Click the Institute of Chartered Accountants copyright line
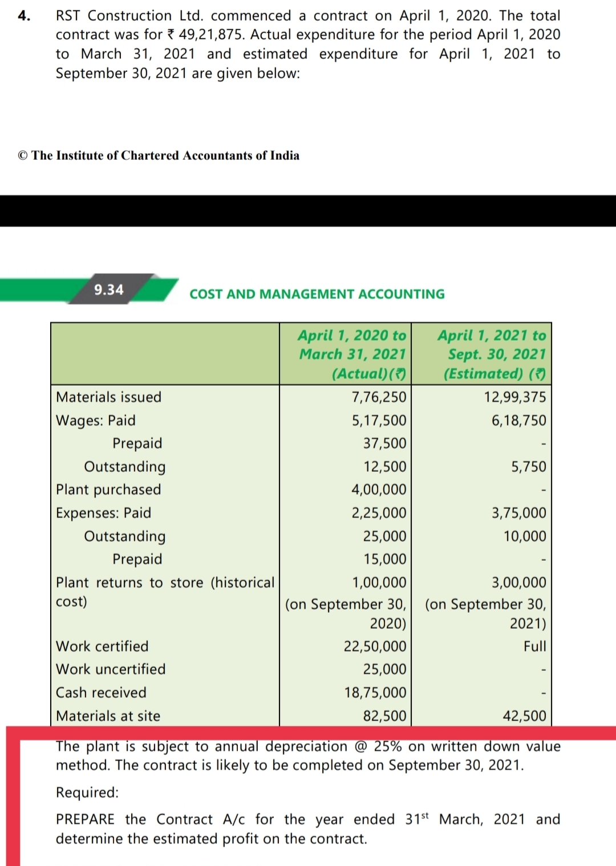Screen dimensions: 616x866 click(x=159, y=156)
